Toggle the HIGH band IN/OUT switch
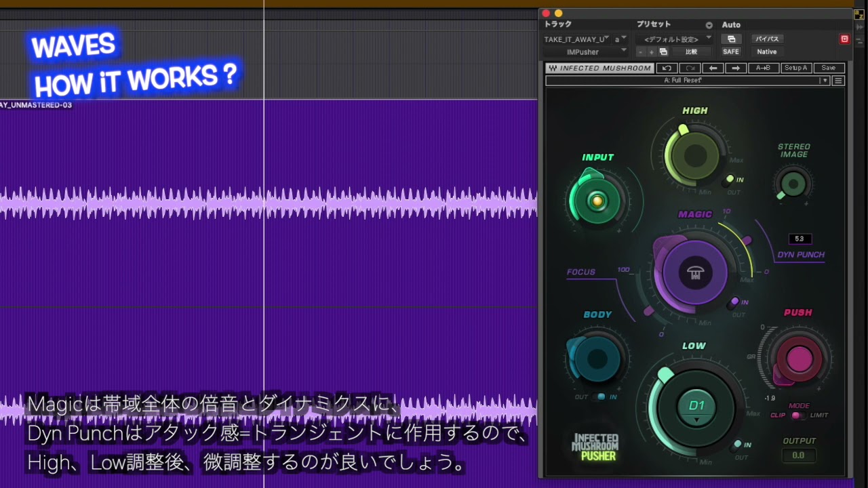Viewport: 868px width, 488px height. (730, 180)
